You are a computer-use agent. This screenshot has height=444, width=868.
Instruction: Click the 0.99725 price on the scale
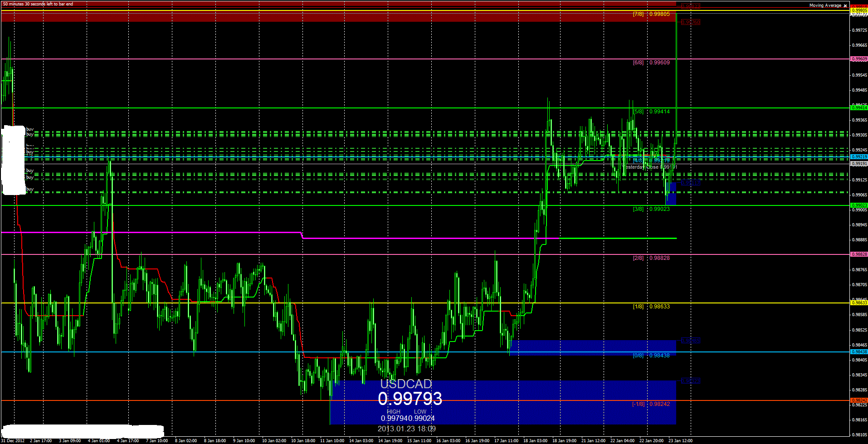click(859, 30)
